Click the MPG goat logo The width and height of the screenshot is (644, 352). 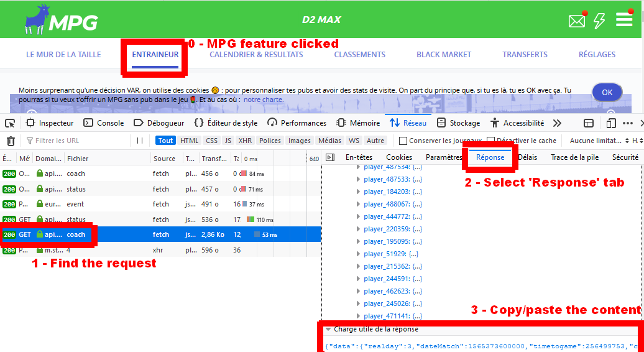61,20
